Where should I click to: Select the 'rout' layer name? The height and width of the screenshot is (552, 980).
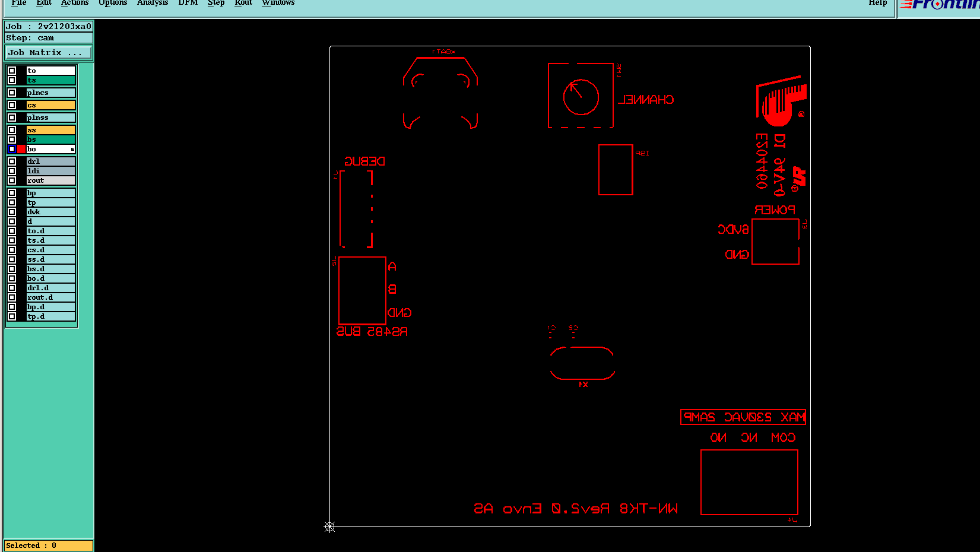tap(51, 180)
